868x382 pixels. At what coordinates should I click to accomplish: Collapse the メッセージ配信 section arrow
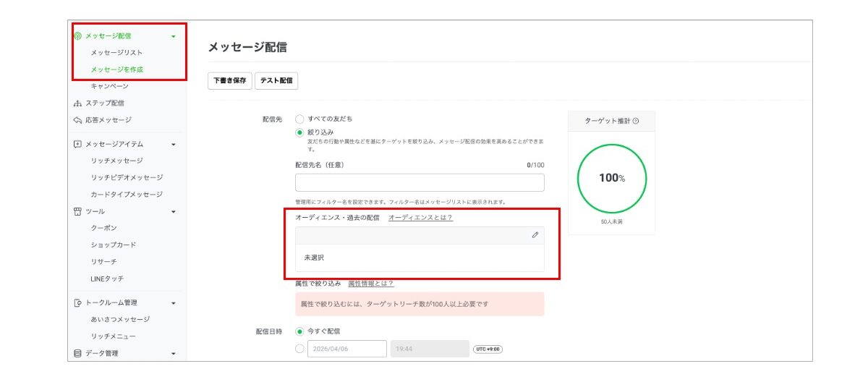pyautogui.click(x=174, y=36)
